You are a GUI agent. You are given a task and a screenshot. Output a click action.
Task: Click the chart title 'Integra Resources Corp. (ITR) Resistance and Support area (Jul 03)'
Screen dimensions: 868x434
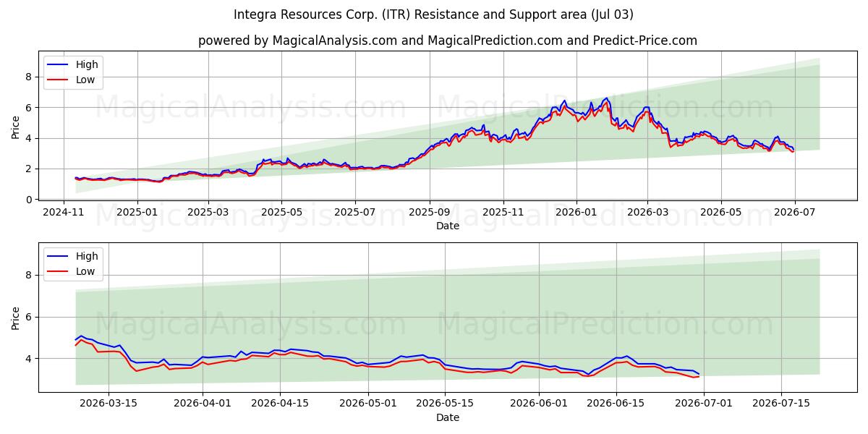tap(433, 14)
